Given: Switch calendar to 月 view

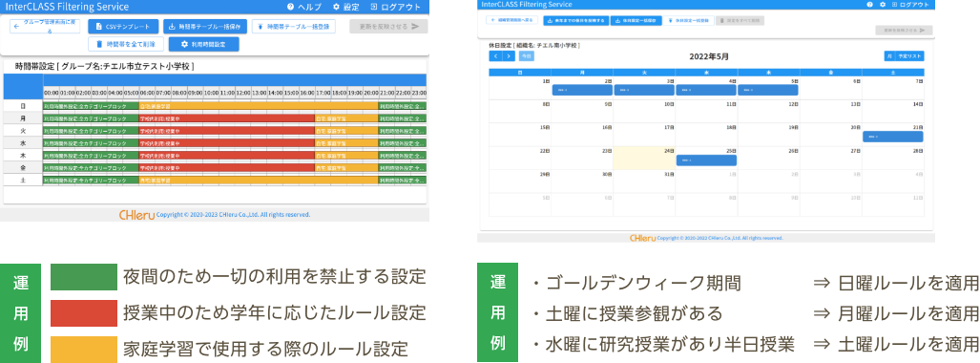Looking at the screenshot, I should 888,55.
